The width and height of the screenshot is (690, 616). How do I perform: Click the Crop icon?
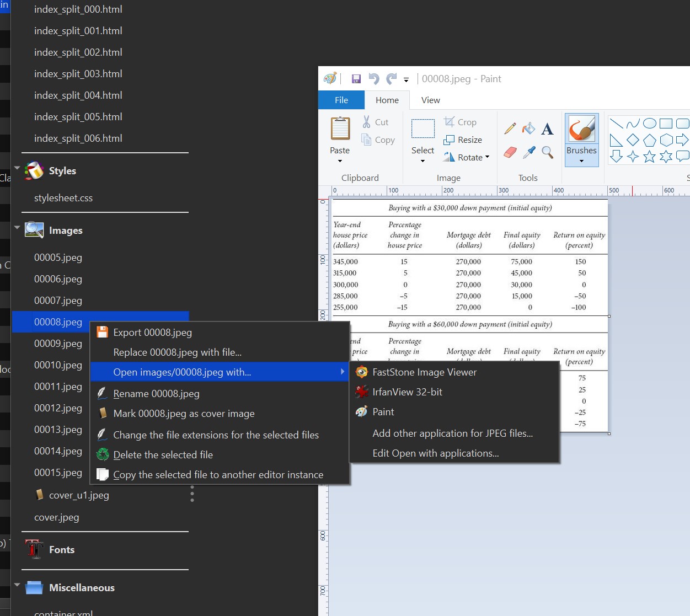pyautogui.click(x=450, y=122)
